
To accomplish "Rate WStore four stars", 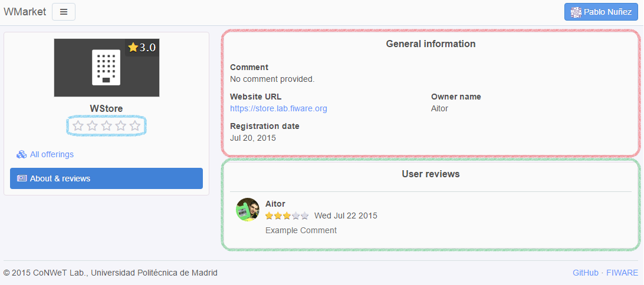I will 121,126.
